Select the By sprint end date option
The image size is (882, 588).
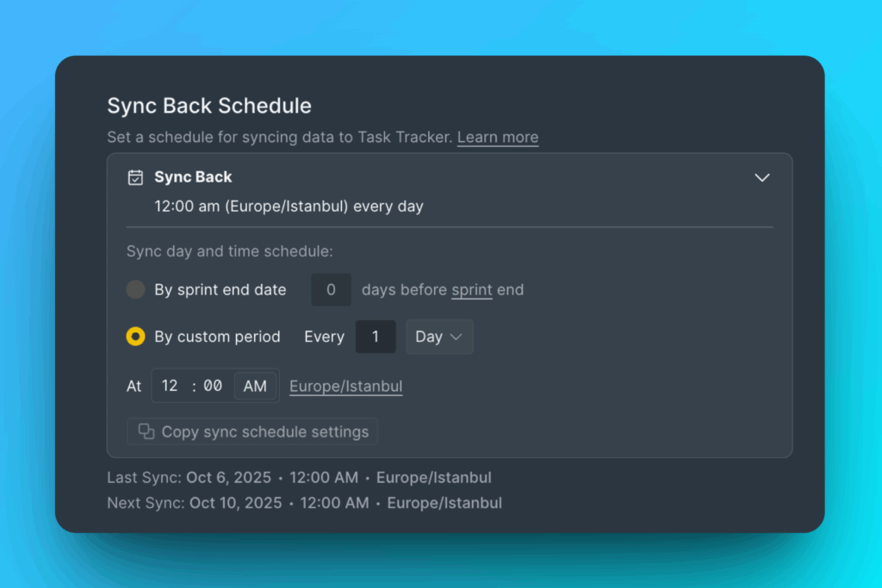click(x=136, y=290)
